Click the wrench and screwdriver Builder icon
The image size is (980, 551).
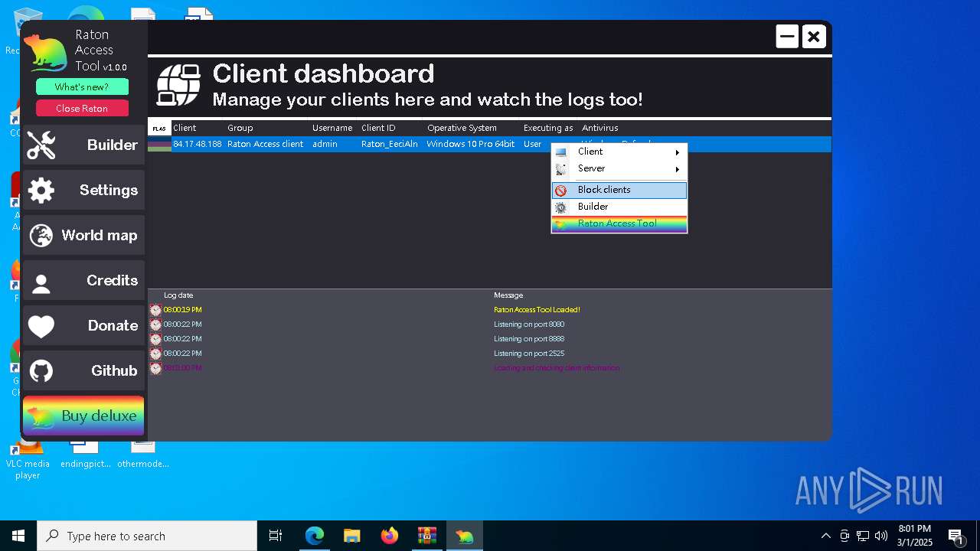41,145
